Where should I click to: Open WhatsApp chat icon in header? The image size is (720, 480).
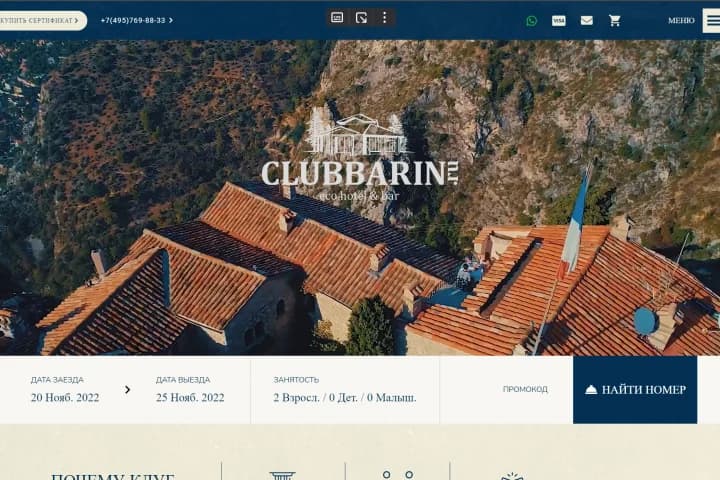pyautogui.click(x=531, y=21)
